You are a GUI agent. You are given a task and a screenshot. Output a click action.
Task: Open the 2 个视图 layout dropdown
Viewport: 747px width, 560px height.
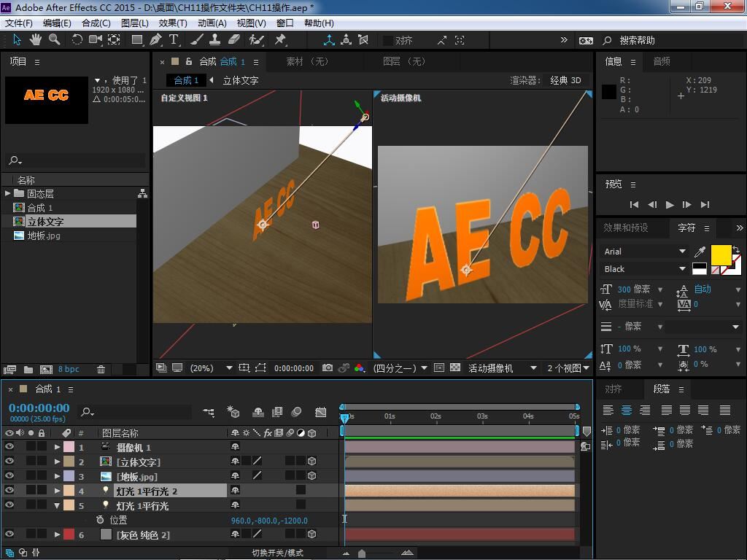point(568,368)
